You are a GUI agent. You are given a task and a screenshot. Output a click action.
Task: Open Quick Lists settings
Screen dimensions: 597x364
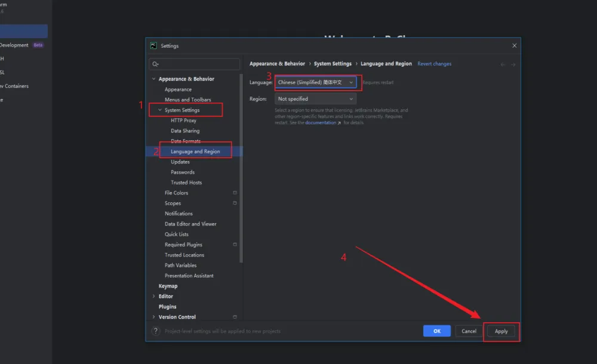click(177, 234)
